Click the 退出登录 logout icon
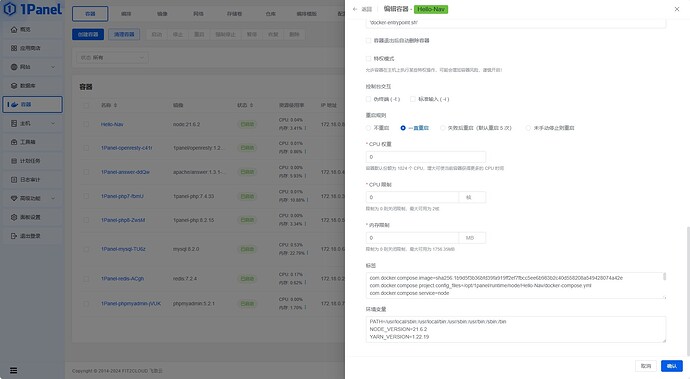Viewport: 690px width, 379px height. [14, 236]
